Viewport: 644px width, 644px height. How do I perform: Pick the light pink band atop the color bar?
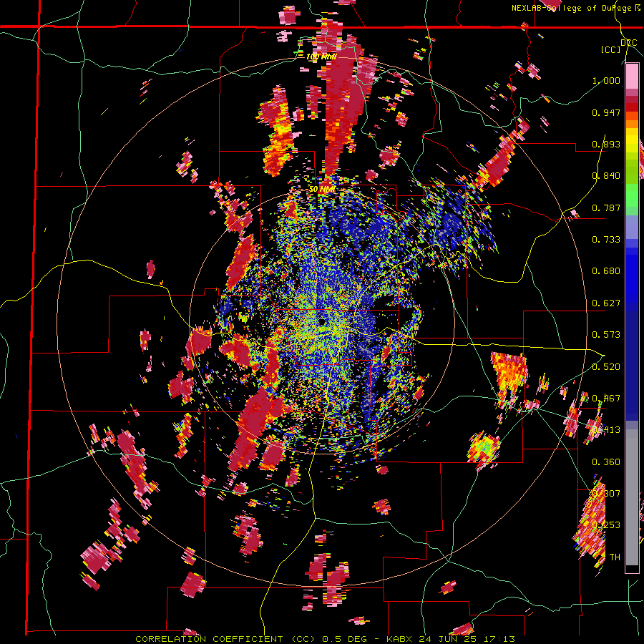coord(632,77)
